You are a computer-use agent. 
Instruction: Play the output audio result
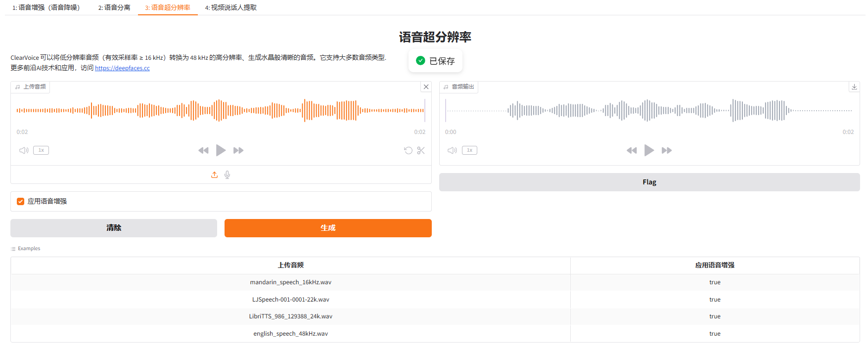point(649,150)
